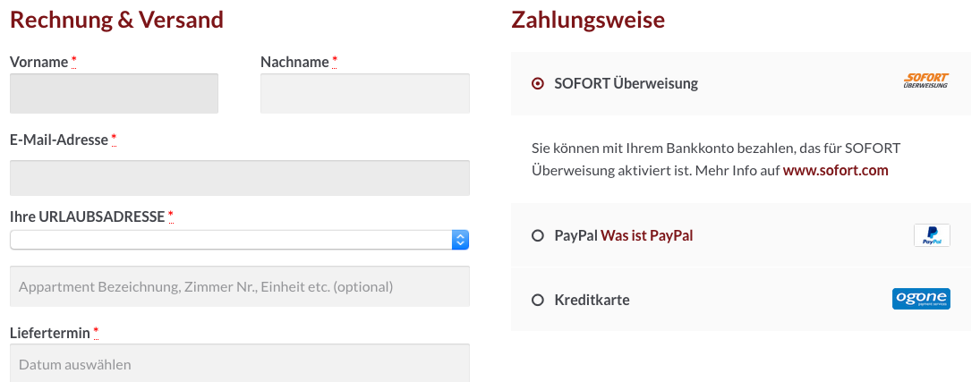Viewport: 980px width, 382px height.
Task: Select the SOFORT Überweisung radio button
Action: click(538, 83)
